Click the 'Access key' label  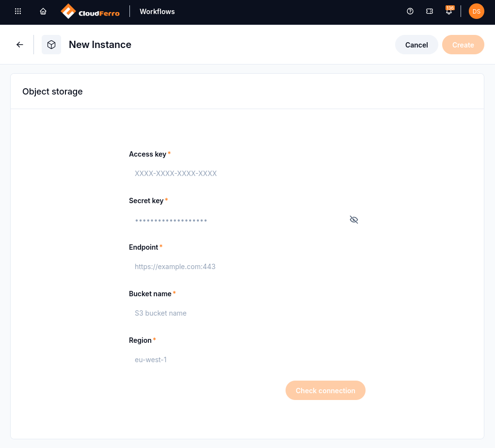pyautogui.click(x=147, y=154)
